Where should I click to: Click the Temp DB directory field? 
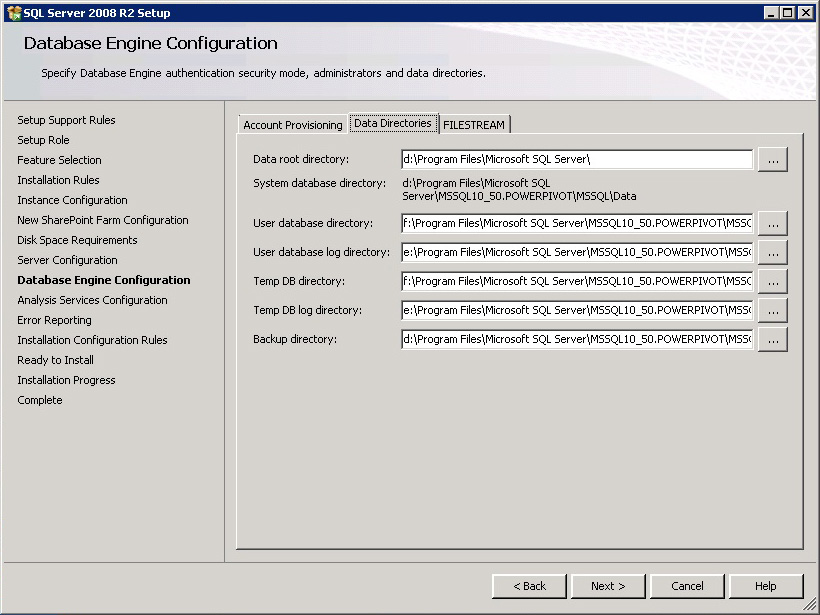(577, 281)
